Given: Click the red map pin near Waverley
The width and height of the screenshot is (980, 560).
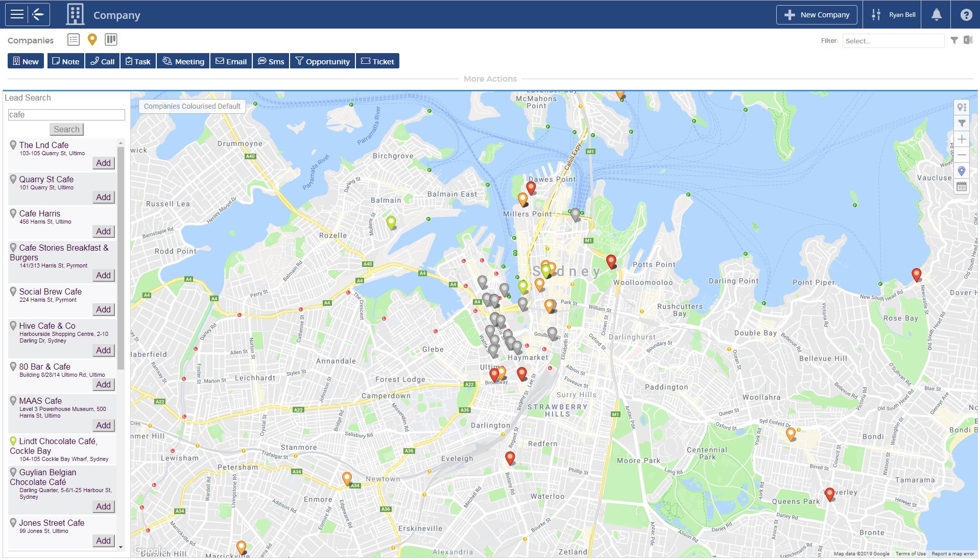Looking at the screenshot, I should click(829, 494).
